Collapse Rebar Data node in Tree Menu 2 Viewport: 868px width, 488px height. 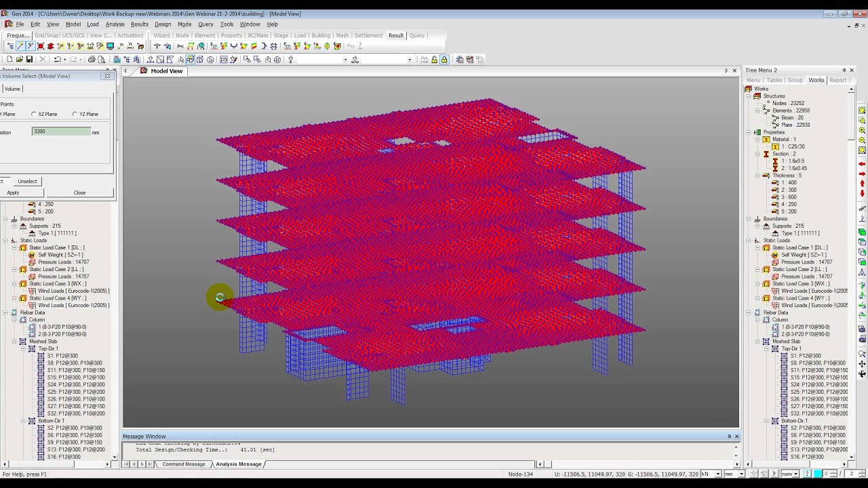coord(749,312)
